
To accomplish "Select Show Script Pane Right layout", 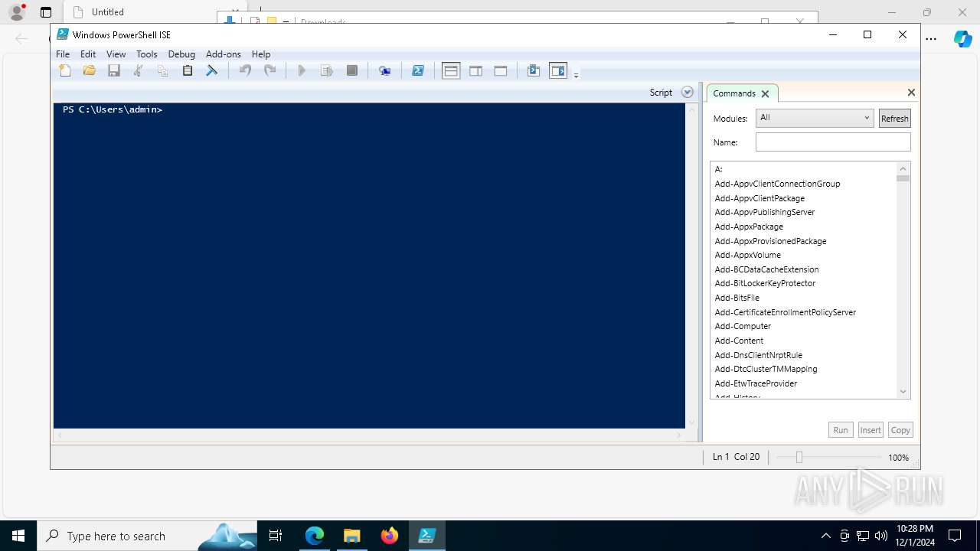I will [x=475, y=71].
